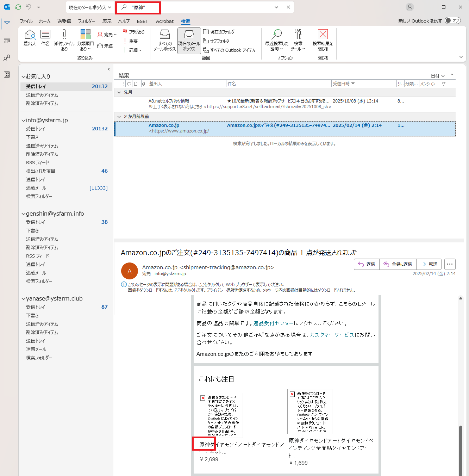Click the Calendar icon in left sidebar
469x476 pixels.
pyautogui.click(x=7, y=41)
